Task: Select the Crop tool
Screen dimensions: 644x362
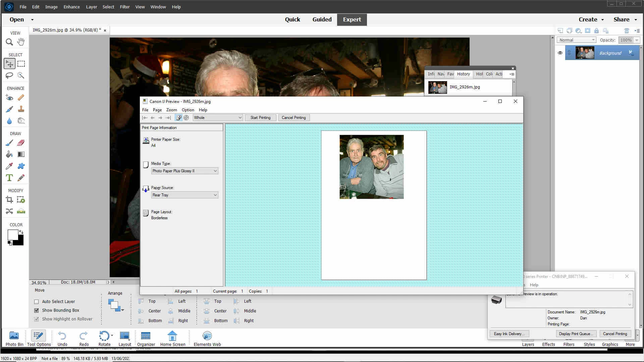Action: tap(9, 200)
